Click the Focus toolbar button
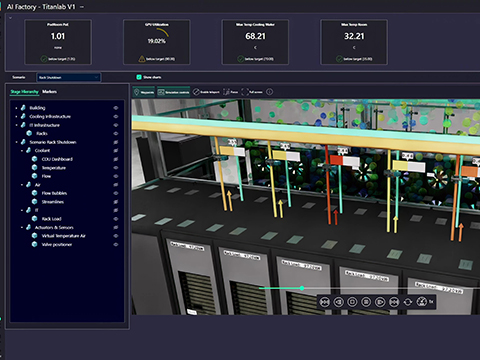 point(231,92)
